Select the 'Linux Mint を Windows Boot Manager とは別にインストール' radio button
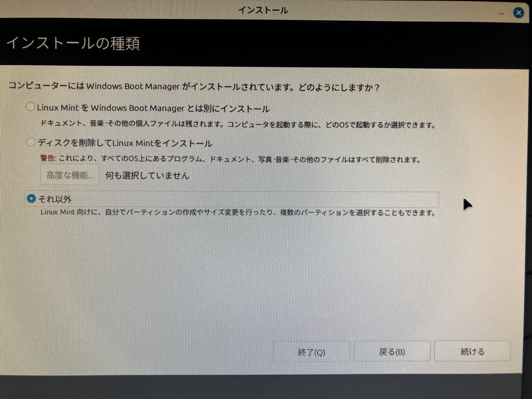This screenshot has width=532, height=399. pos(30,107)
